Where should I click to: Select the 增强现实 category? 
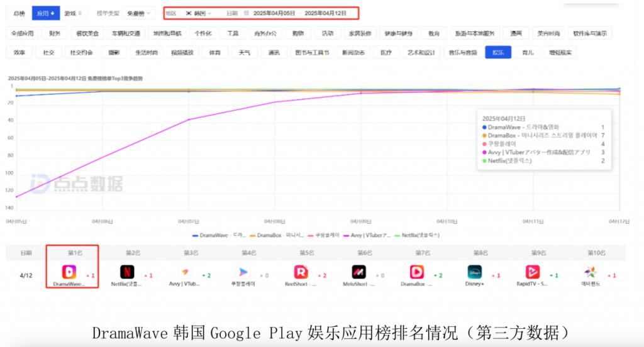click(x=560, y=53)
